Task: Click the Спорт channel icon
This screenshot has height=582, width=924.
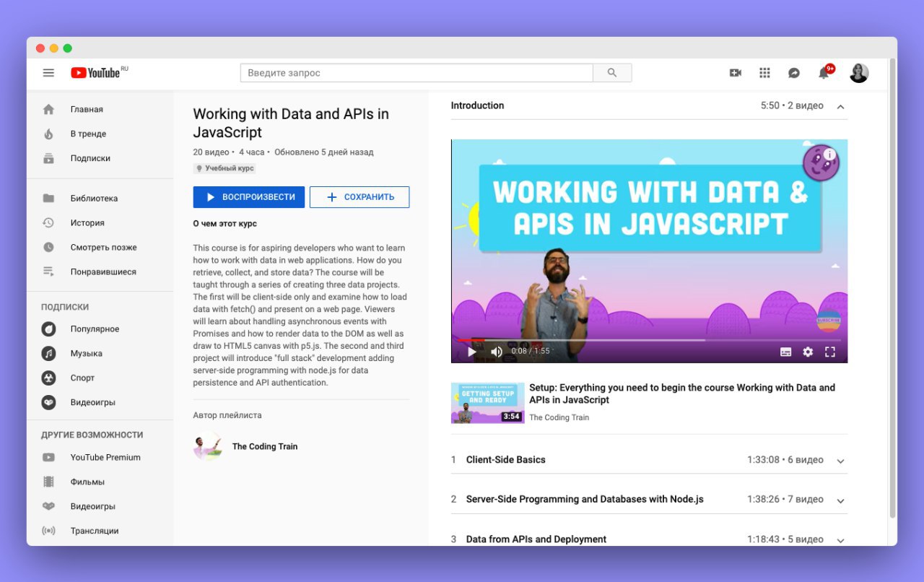Action: [48, 378]
